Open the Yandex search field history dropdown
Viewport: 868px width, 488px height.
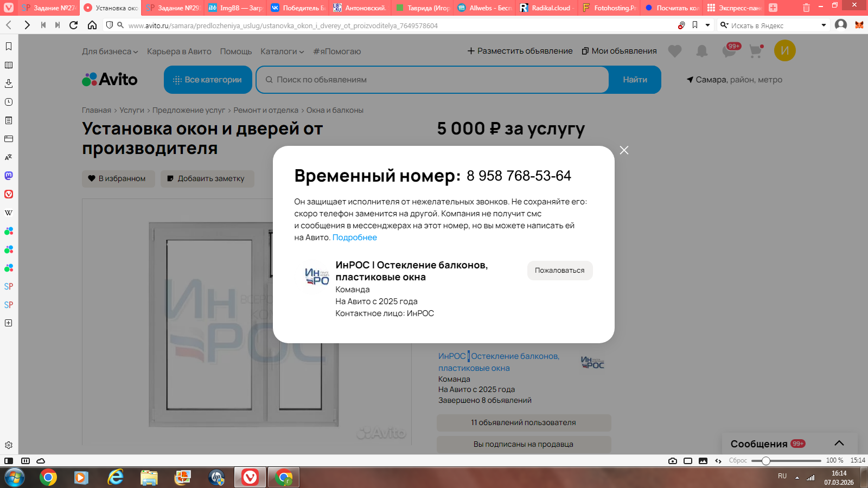824,25
